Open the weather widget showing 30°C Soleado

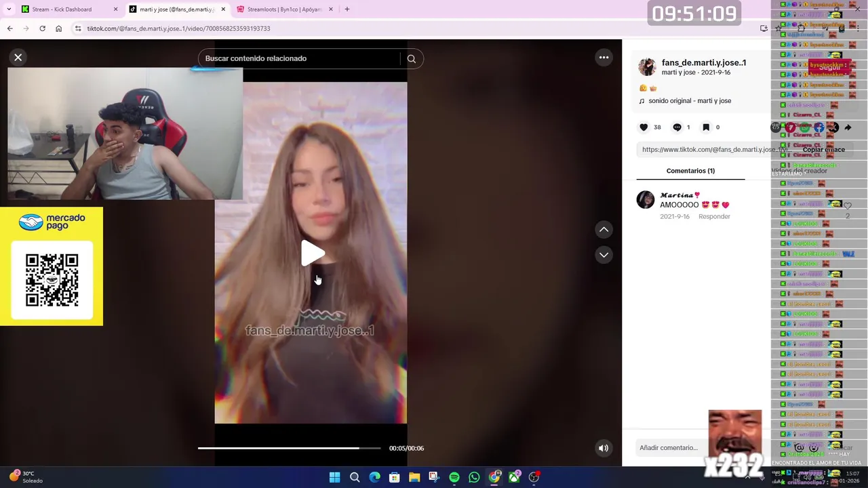(x=26, y=477)
